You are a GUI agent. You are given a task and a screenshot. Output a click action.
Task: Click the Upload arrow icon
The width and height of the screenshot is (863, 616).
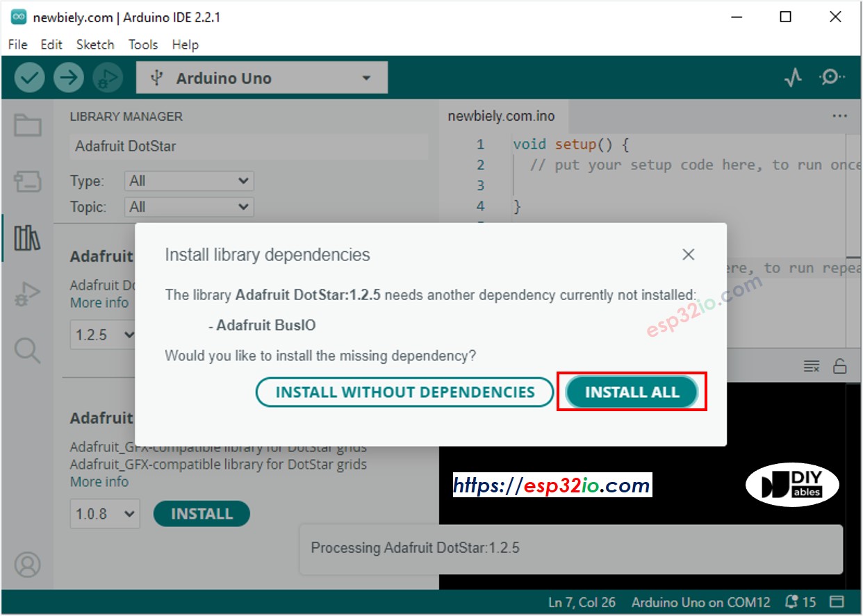pyautogui.click(x=68, y=78)
